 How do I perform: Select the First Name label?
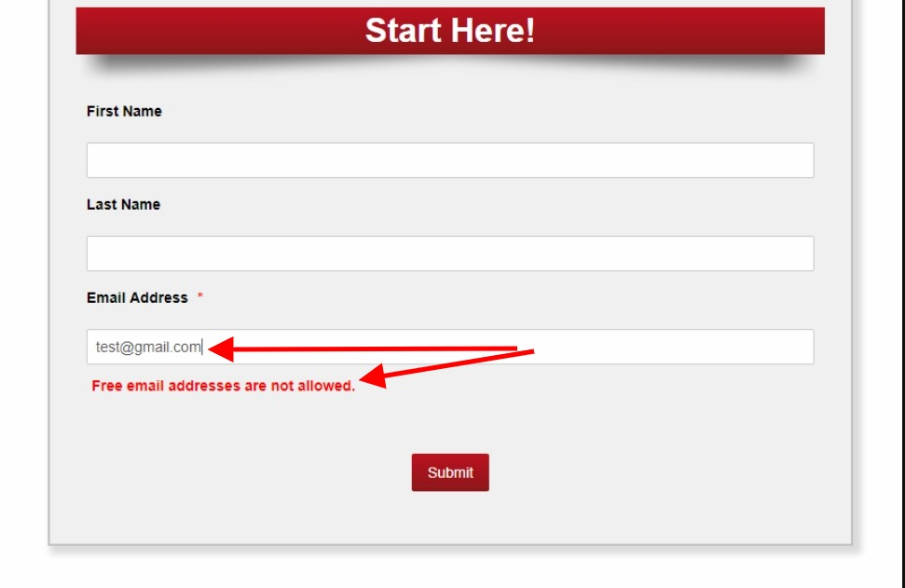coord(124,112)
